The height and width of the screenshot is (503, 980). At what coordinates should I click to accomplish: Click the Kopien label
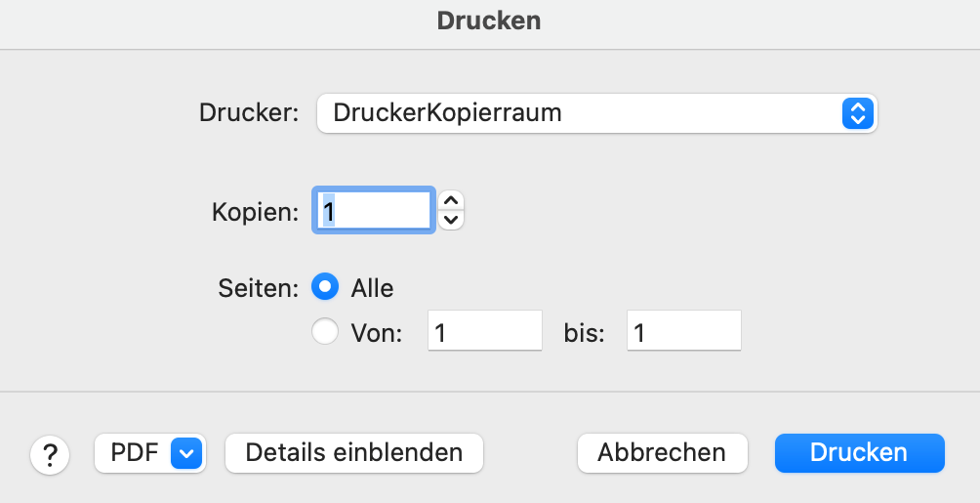pos(256,213)
